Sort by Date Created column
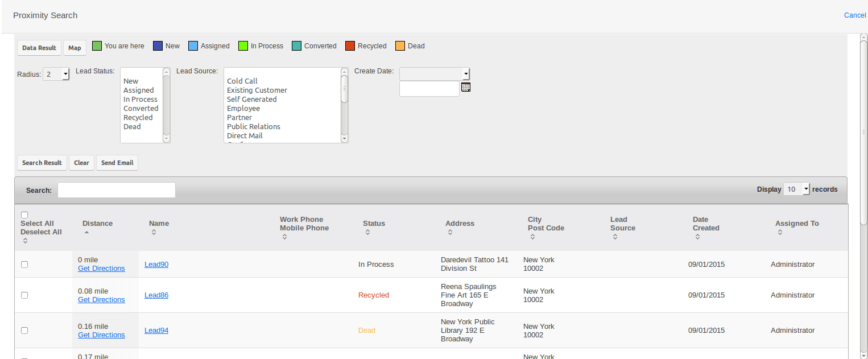Image resolution: width=868 pixels, height=359 pixels. tap(697, 236)
